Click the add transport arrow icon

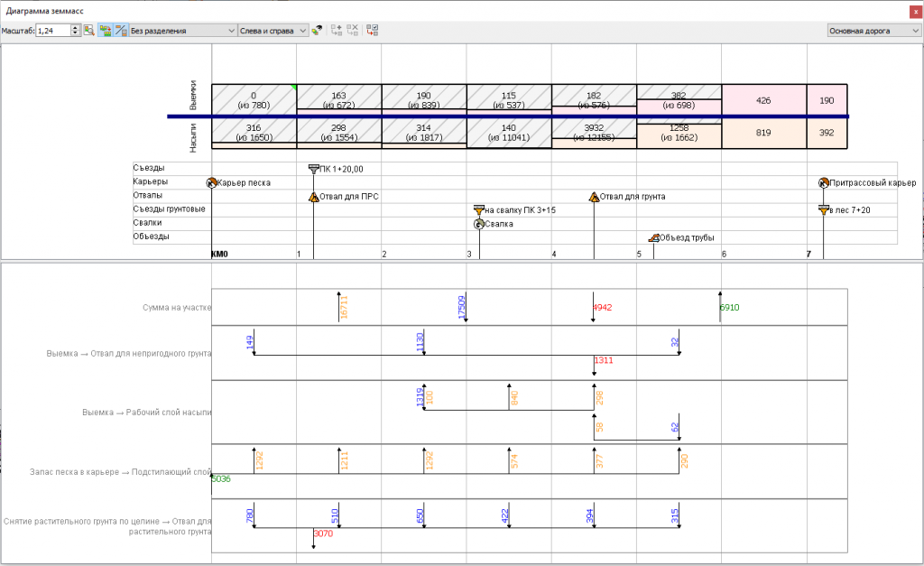(x=337, y=30)
